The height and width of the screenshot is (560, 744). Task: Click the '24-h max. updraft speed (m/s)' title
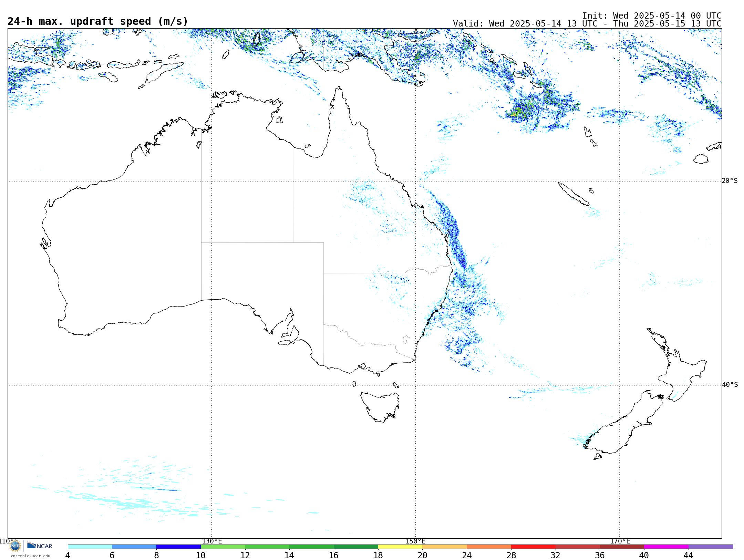tap(98, 21)
